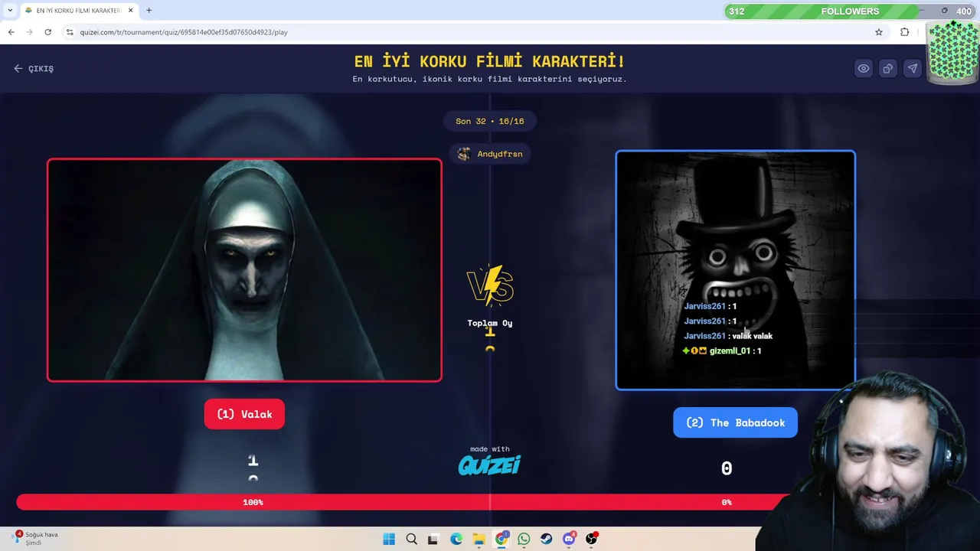Click the site info icon in address bar
Image resolution: width=980 pixels, height=551 pixels.
[x=70, y=32]
